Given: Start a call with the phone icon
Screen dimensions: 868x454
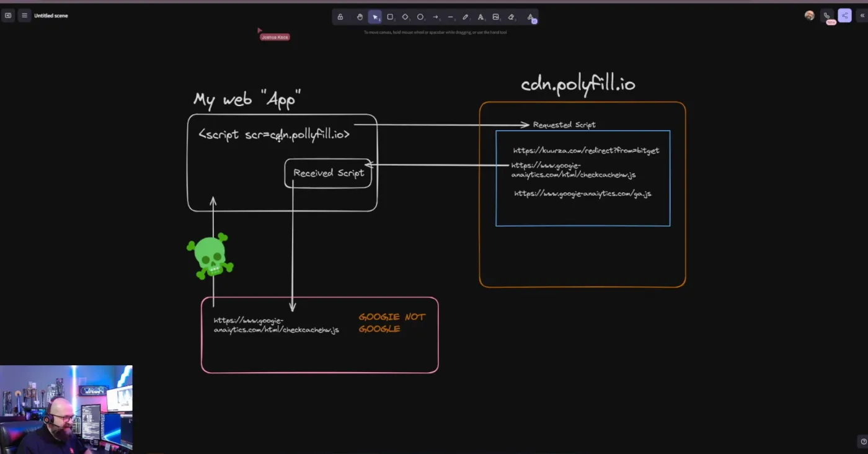Looking at the screenshot, I should point(827,16).
